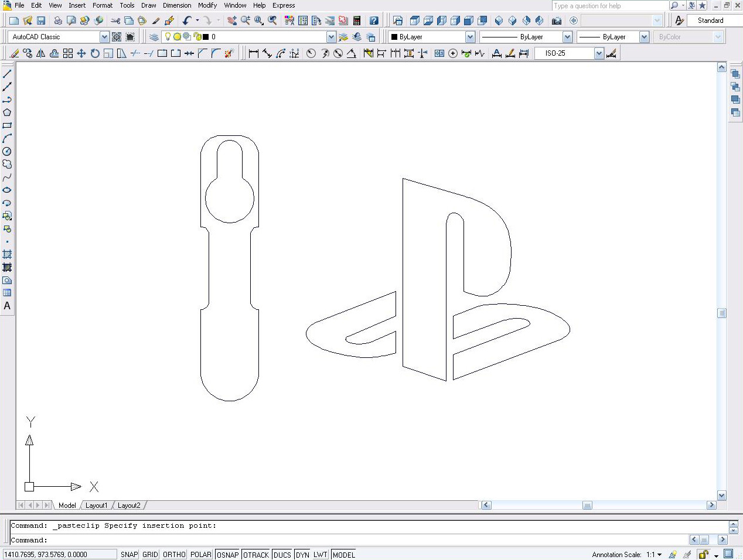Open the Table tool
This screenshot has width=743, height=560.
[7, 293]
